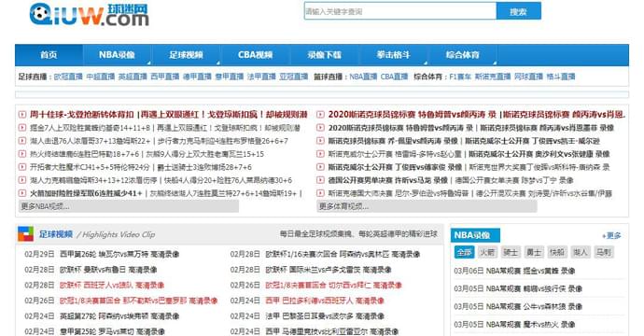Expand the 综合体育 tab corner arrow
Image resolution: width=644 pixels, height=336 pixels.
click(495, 63)
